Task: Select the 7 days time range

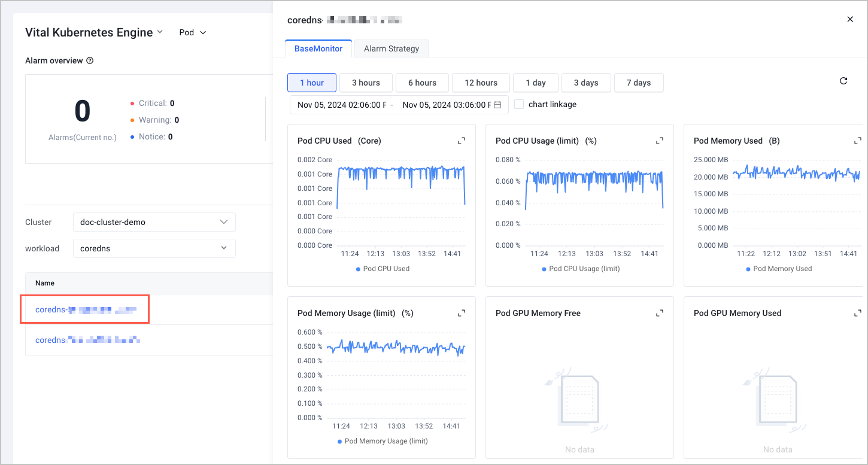Action: point(639,83)
